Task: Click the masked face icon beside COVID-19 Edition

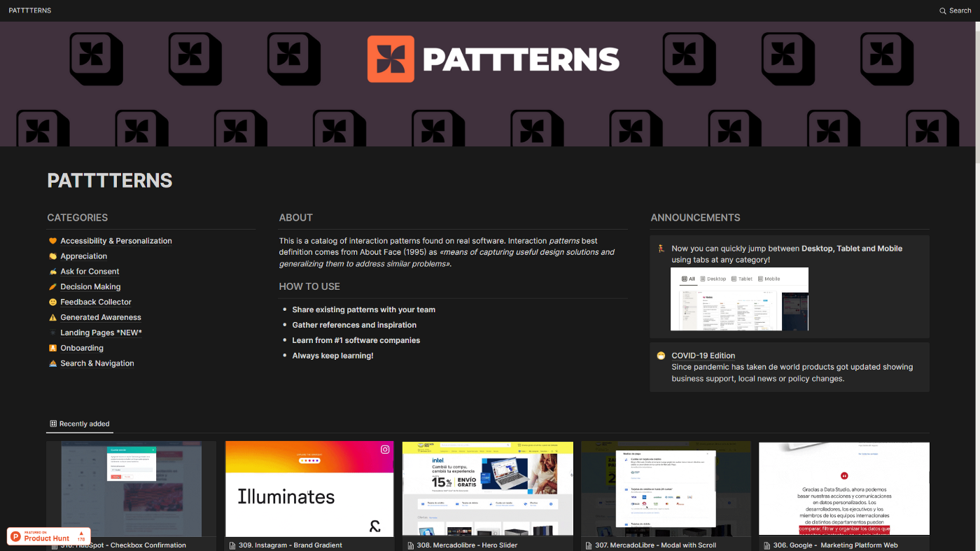Action: coord(660,356)
